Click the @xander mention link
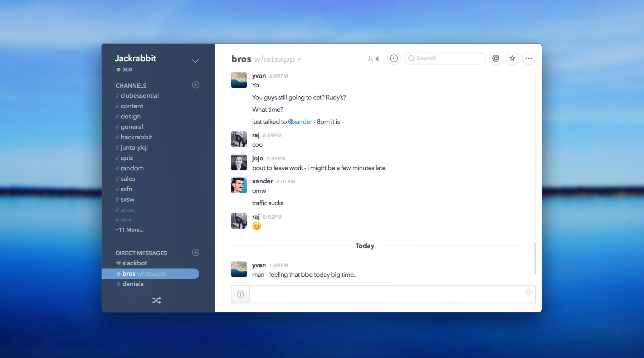 pyautogui.click(x=300, y=122)
